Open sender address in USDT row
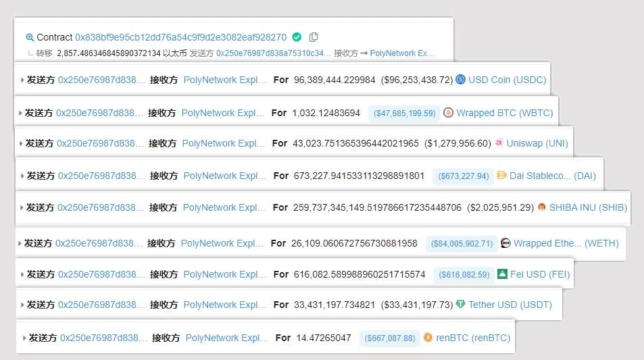Image resolution: width=644 pixels, height=360 pixels. coord(101,305)
